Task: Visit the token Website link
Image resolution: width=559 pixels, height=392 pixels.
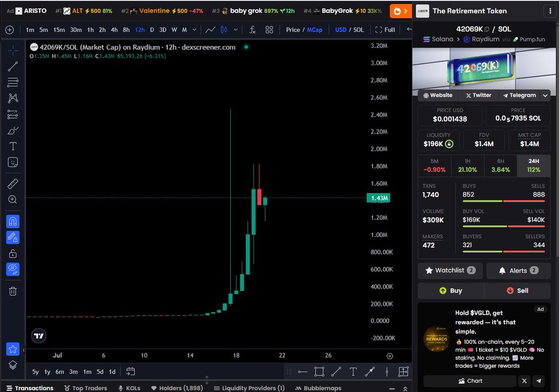Action: tap(437, 95)
